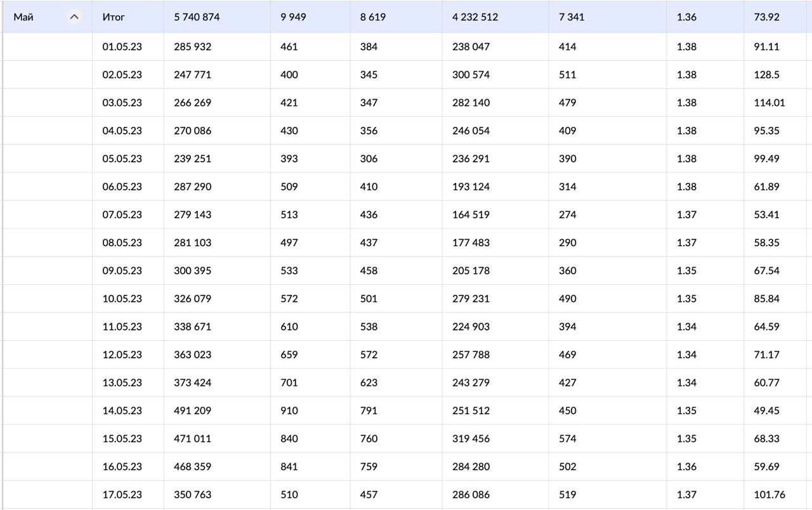
Task: Click the 491 209 value cell
Action: [x=193, y=410]
